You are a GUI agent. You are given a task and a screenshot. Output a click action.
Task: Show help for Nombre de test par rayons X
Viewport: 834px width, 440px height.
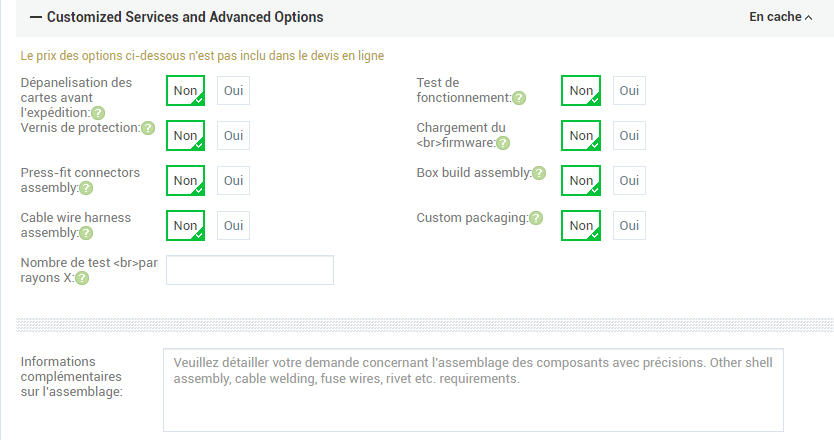82,278
